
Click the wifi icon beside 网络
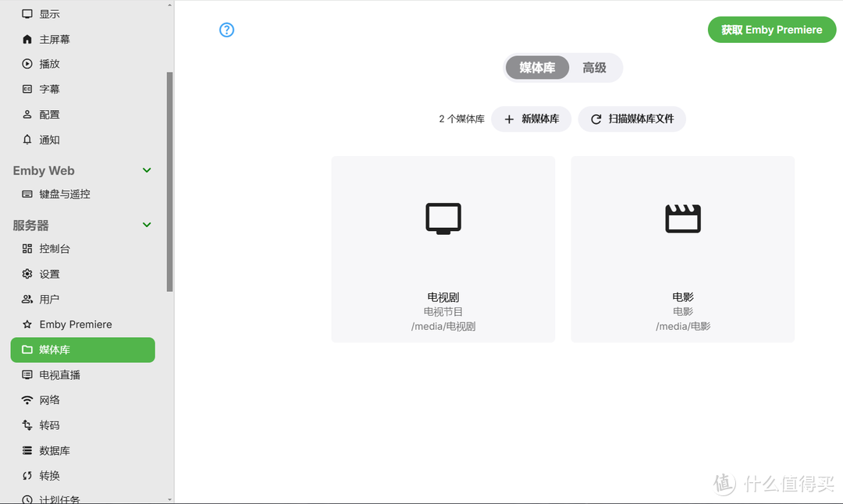pyautogui.click(x=27, y=400)
